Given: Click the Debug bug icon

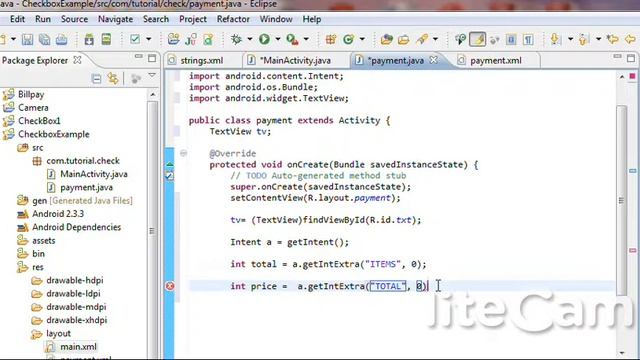Looking at the screenshot, I should 236,39.
